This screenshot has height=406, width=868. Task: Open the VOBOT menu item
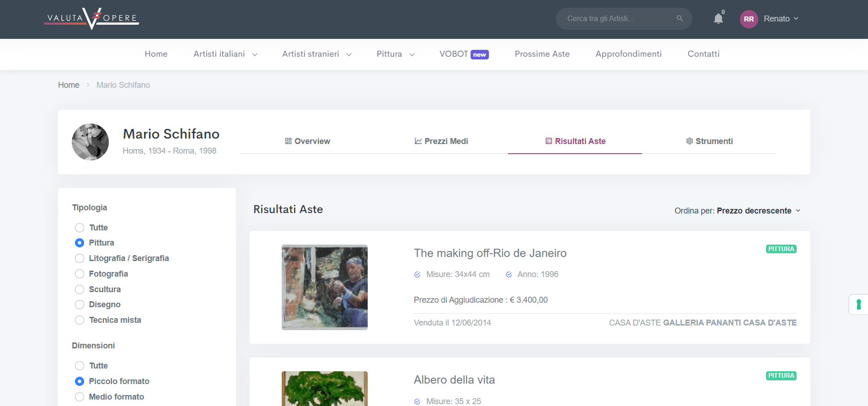[454, 54]
